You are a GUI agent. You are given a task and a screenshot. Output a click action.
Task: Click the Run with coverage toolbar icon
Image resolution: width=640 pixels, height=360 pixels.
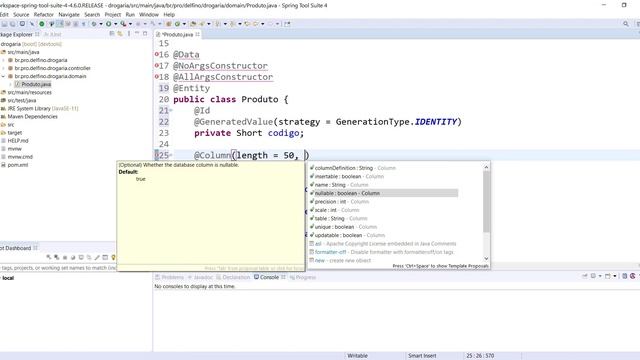pyautogui.click(x=123, y=24)
